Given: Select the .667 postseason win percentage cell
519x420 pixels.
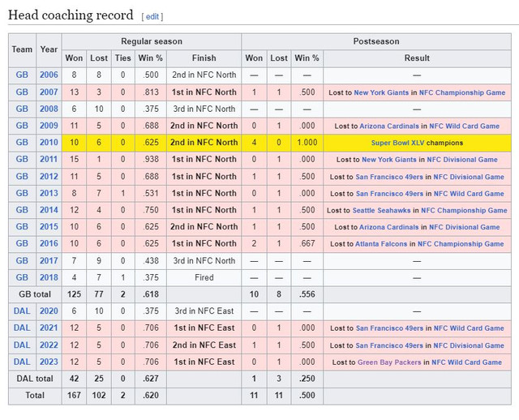Looking at the screenshot, I should (x=307, y=244).
